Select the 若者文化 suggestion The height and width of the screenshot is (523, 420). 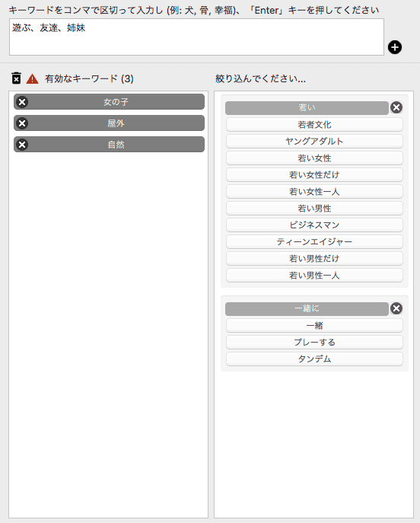pyautogui.click(x=314, y=124)
